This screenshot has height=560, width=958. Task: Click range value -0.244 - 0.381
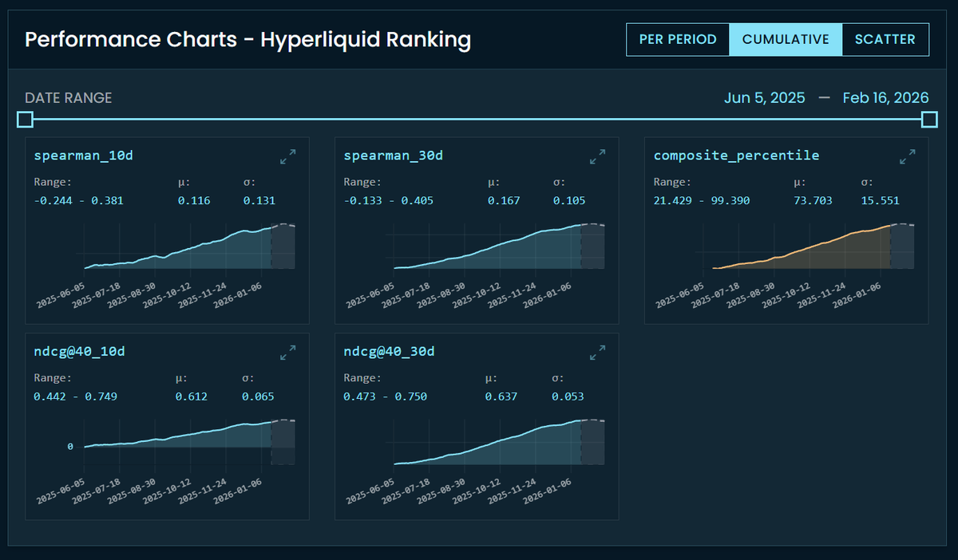tap(79, 200)
